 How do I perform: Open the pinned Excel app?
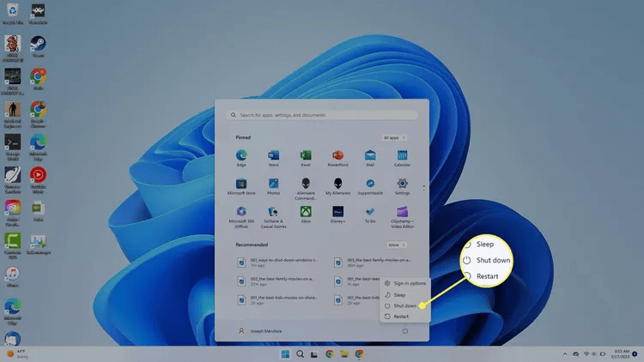(306, 158)
